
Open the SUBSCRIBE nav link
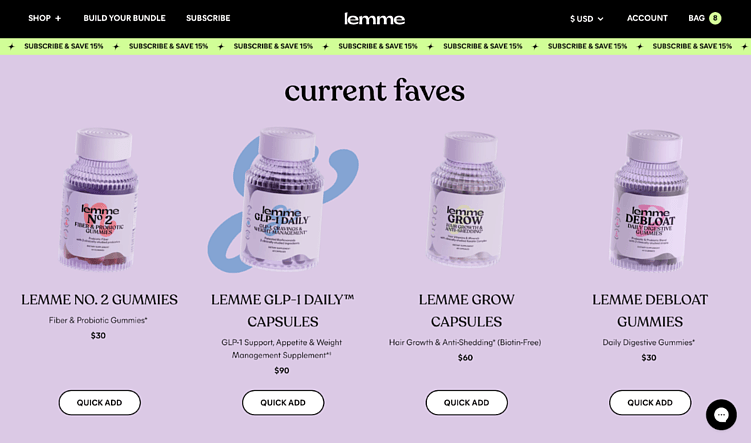click(x=208, y=18)
